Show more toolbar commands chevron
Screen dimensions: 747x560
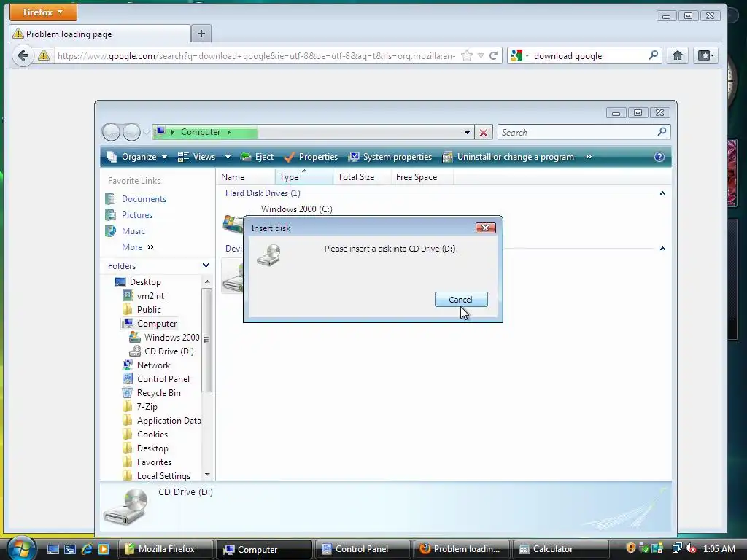coord(589,157)
